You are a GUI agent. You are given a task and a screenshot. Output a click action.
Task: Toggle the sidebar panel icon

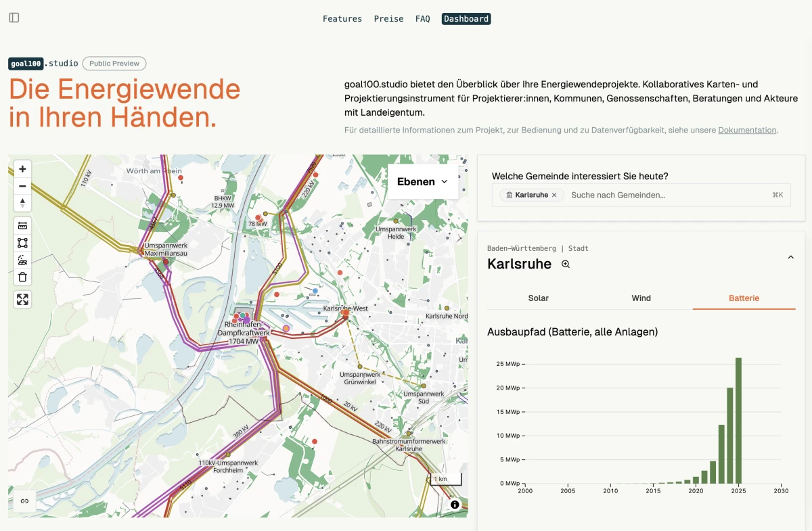point(14,18)
